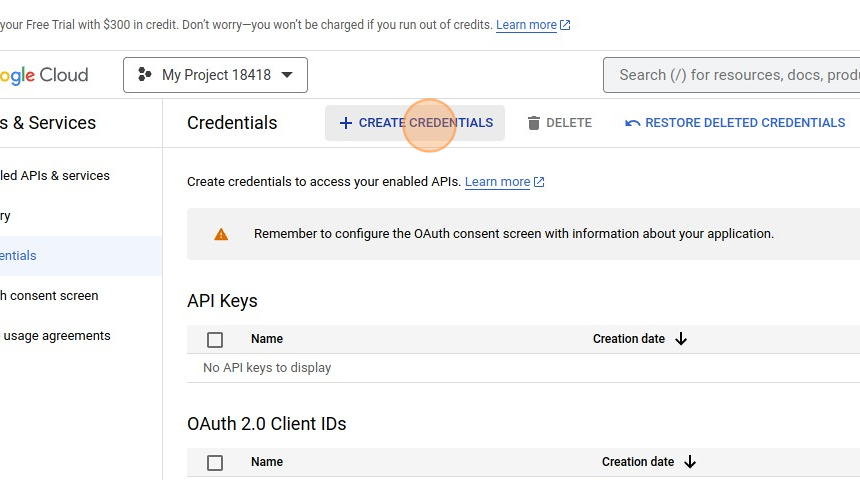
Task: Sort API Keys by Creation date column
Action: (629, 339)
